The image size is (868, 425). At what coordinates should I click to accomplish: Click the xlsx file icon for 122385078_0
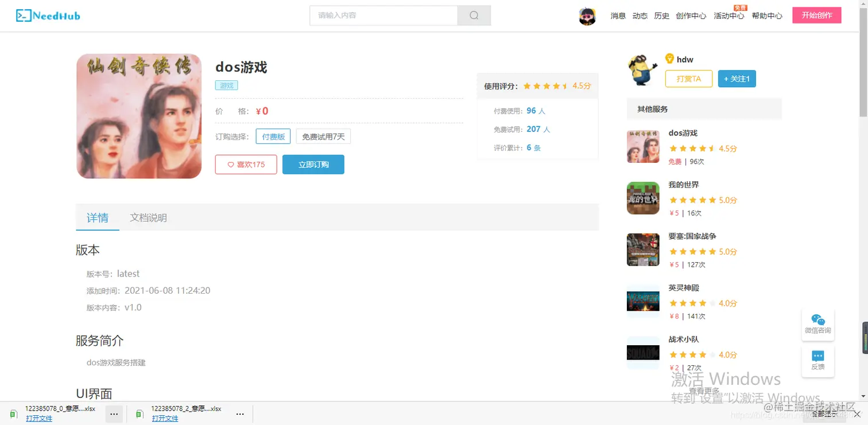[13, 414]
